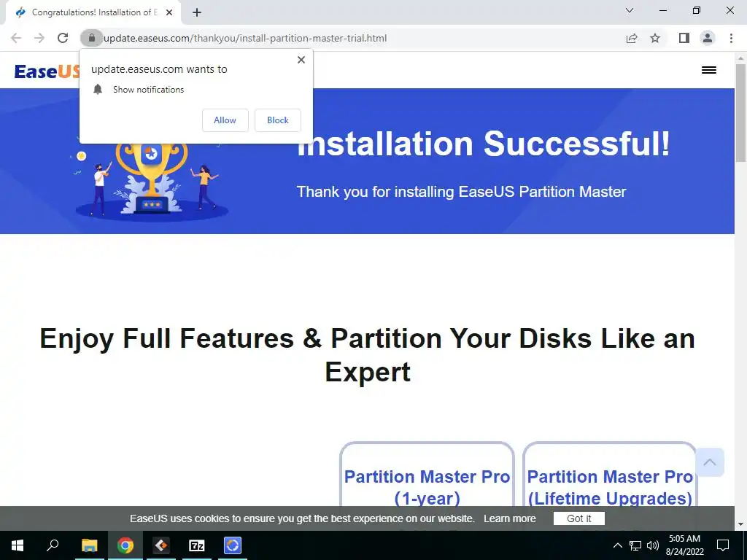Open File Explorer from taskbar
Viewport: 747px width, 560px height.
89,545
